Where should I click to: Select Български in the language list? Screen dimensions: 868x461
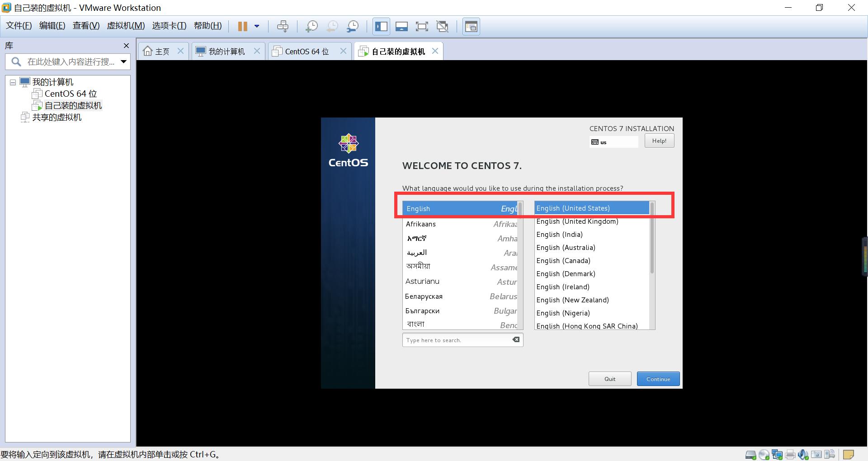coord(460,311)
